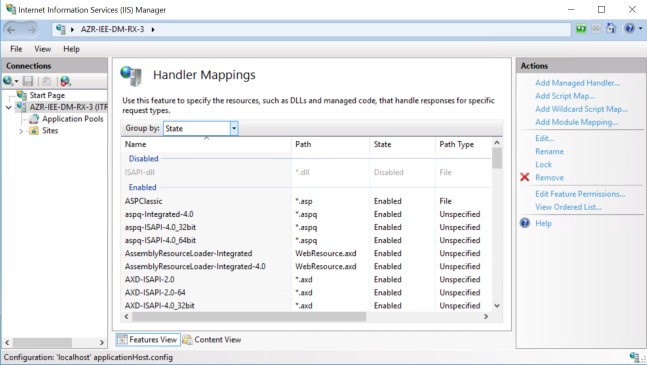Click the Back navigation arrow

[x=12, y=30]
